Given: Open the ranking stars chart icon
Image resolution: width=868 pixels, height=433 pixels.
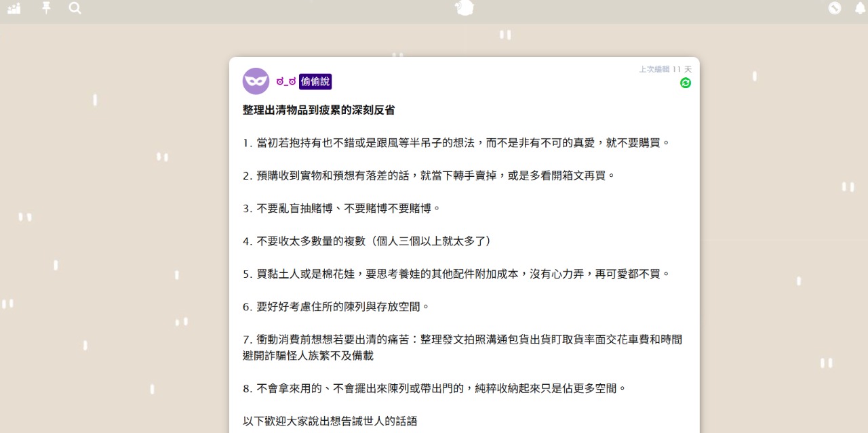Looking at the screenshot, I should tap(14, 8).
